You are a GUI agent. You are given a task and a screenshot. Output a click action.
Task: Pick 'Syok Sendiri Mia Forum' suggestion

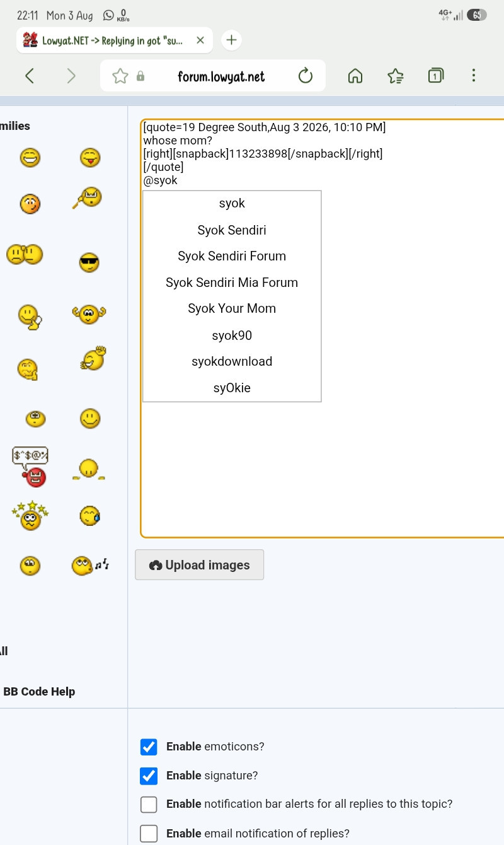point(232,283)
